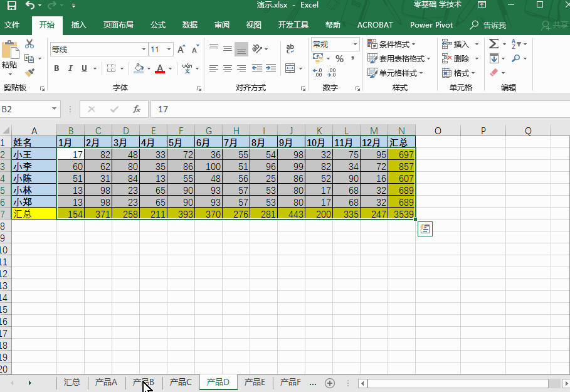
Task: Decrease the cell indent
Action: pyautogui.click(x=257, y=68)
